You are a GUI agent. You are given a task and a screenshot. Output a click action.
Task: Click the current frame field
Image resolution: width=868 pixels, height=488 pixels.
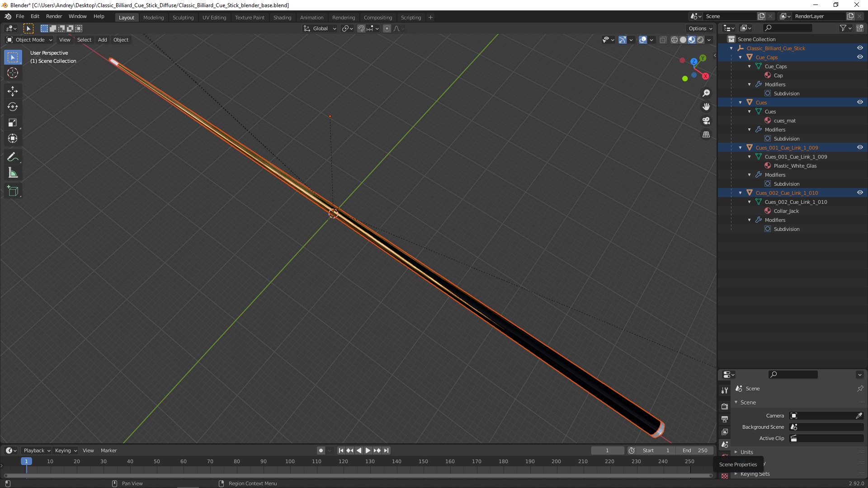pyautogui.click(x=607, y=450)
